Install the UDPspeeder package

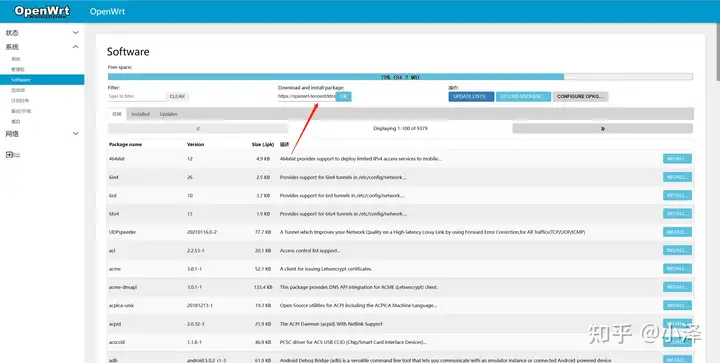[x=677, y=232]
